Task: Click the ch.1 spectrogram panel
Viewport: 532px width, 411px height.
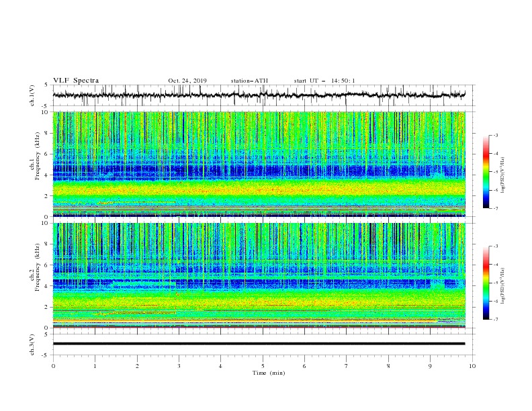Action: tap(259, 164)
